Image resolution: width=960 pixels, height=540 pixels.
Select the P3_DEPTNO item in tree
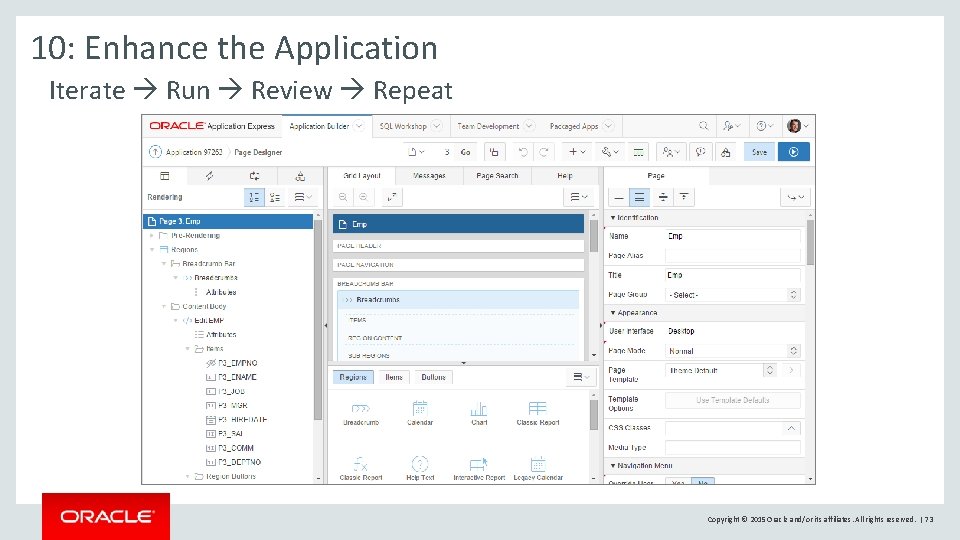point(233,462)
